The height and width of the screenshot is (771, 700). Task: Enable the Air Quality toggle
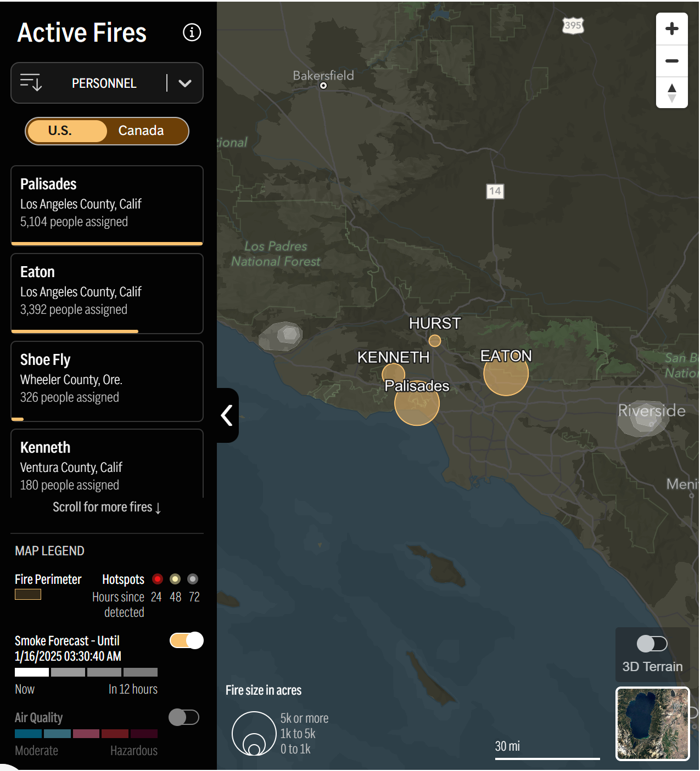point(184,717)
